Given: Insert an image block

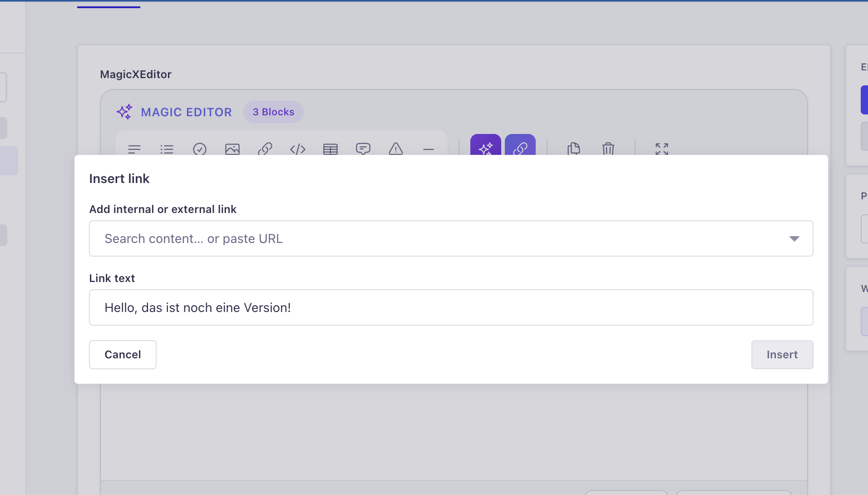Looking at the screenshot, I should (232, 148).
